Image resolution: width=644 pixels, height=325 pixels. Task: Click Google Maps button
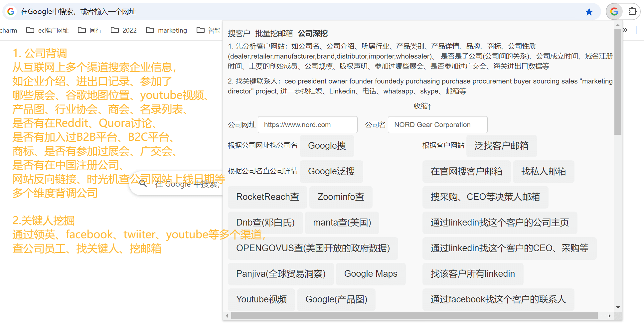point(371,274)
